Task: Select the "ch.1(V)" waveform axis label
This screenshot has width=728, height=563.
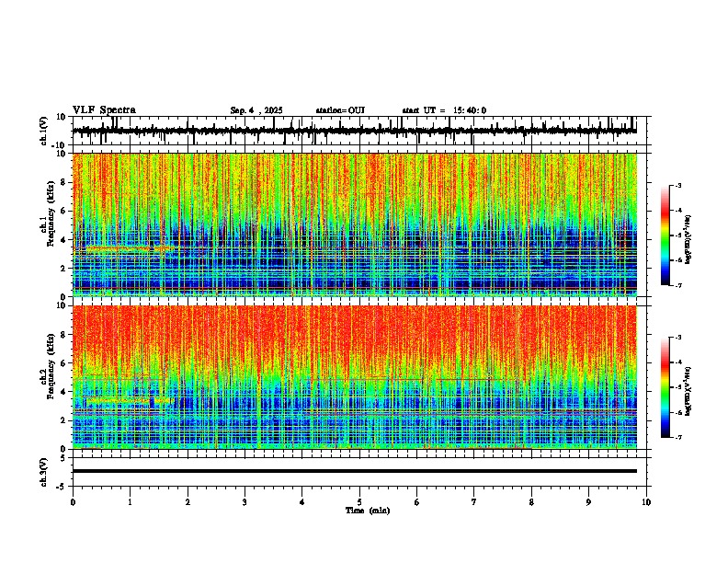Action: click(44, 131)
